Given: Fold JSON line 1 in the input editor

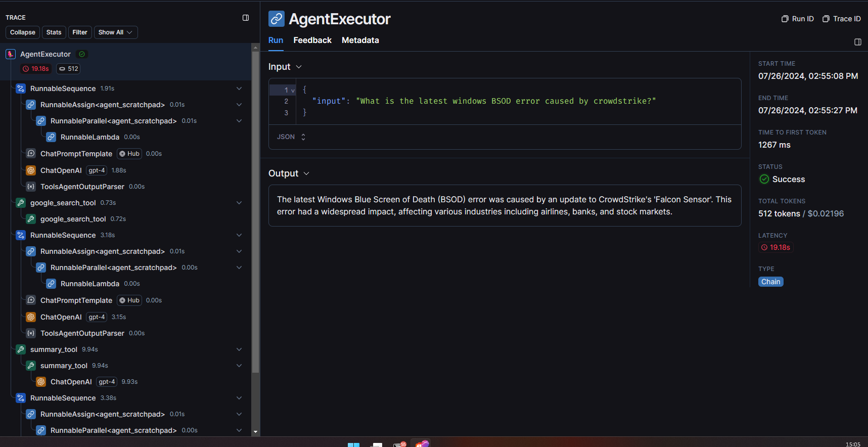Looking at the screenshot, I should (293, 91).
